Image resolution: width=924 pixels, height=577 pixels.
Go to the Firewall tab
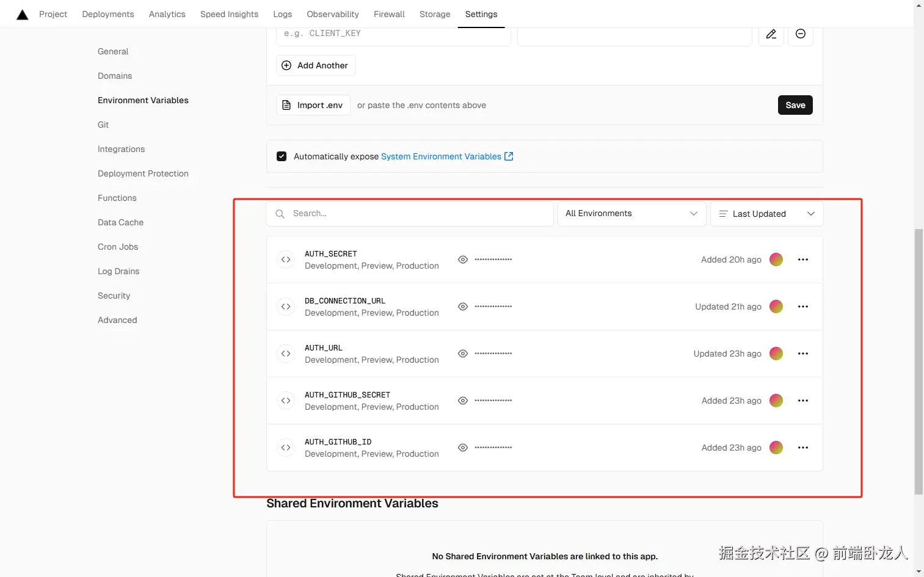[389, 14]
